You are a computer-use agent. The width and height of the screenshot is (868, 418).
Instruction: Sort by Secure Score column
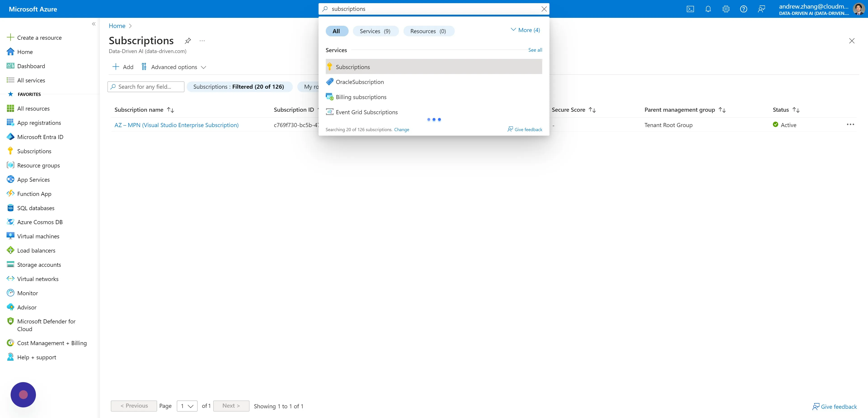573,110
